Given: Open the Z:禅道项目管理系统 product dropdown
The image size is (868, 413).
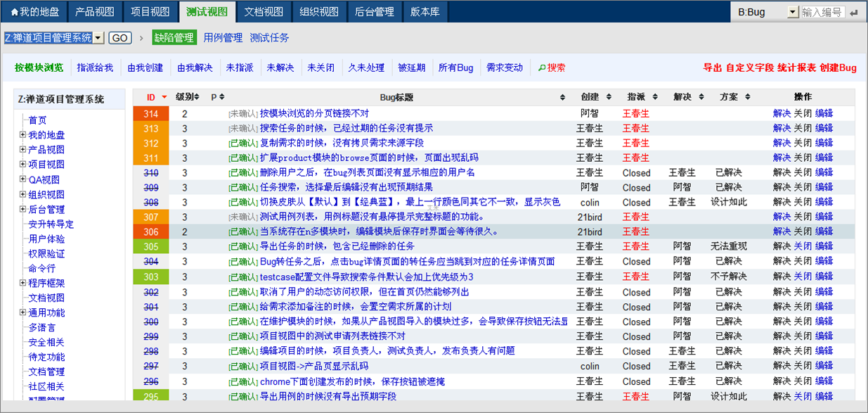Looking at the screenshot, I should coord(98,38).
